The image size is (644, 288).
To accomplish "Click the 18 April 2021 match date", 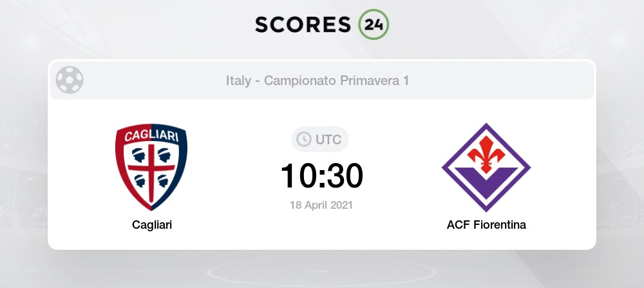I will pyautogui.click(x=322, y=205).
